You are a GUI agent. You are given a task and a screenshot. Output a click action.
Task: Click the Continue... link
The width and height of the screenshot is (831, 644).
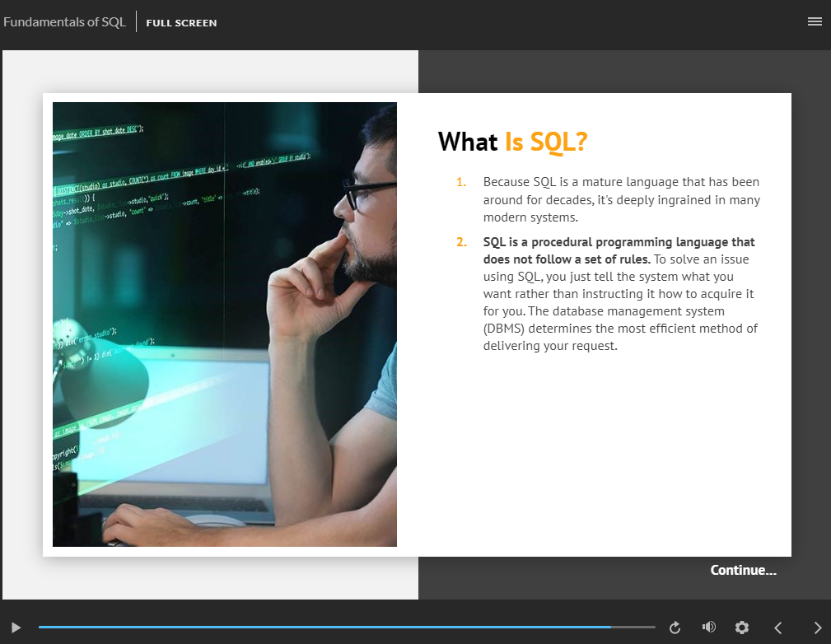pos(743,570)
